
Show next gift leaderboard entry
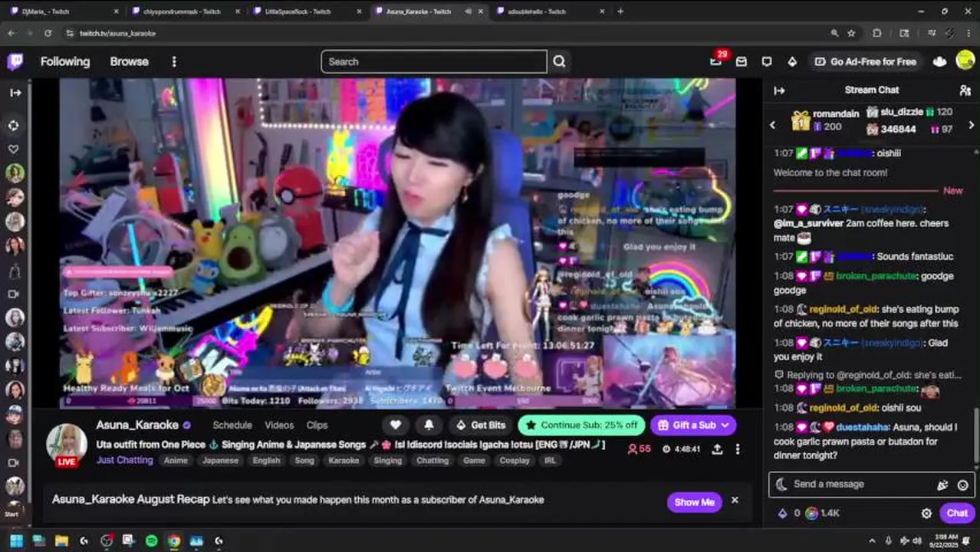pyautogui.click(x=972, y=125)
